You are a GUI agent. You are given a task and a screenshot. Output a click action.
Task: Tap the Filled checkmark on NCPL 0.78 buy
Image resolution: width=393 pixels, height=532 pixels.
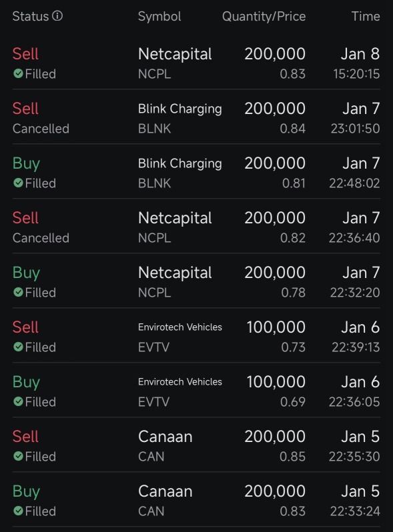pyautogui.click(x=18, y=292)
